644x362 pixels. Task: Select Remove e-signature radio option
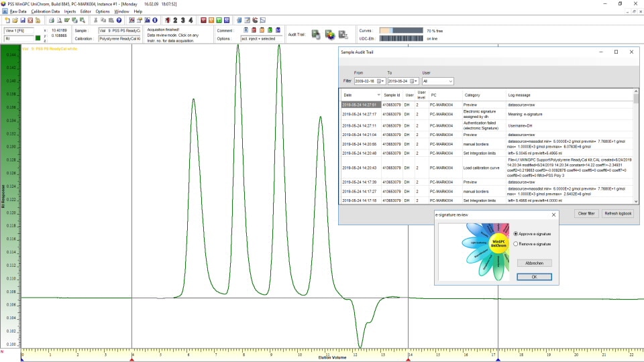pos(515,244)
